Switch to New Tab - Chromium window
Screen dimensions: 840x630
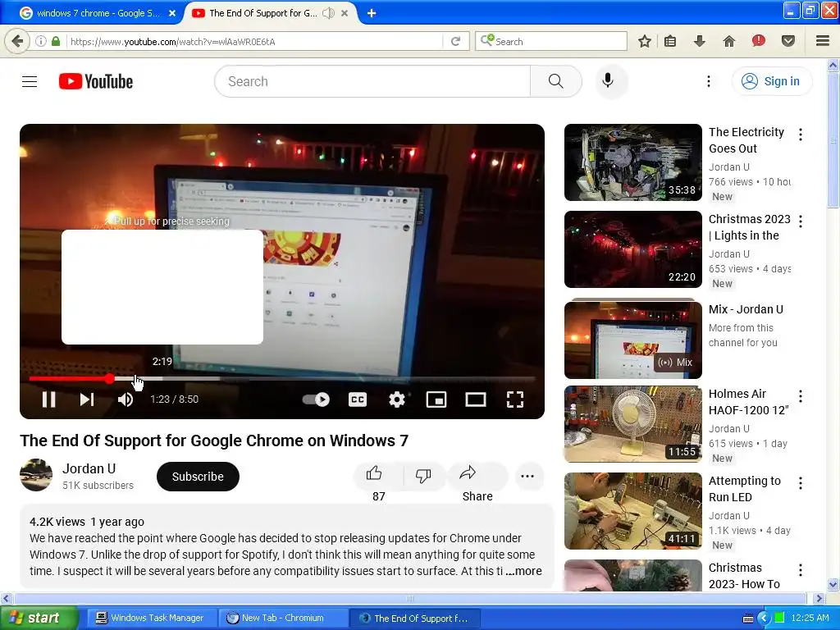(x=282, y=618)
